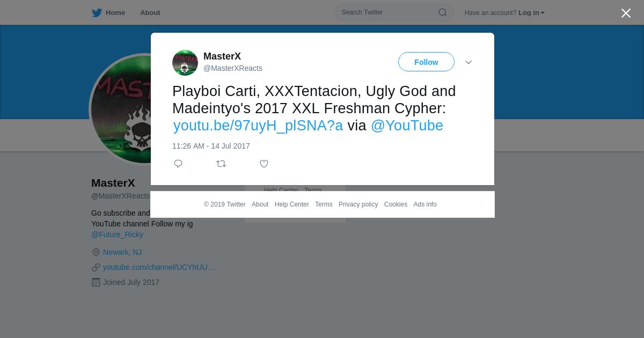Retweet the post using the retweet icon

(x=221, y=164)
